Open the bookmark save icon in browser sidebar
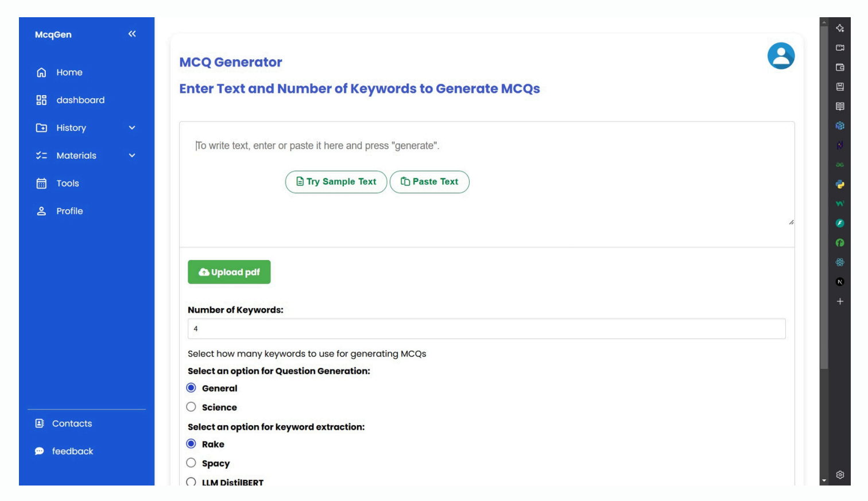 (840, 87)
